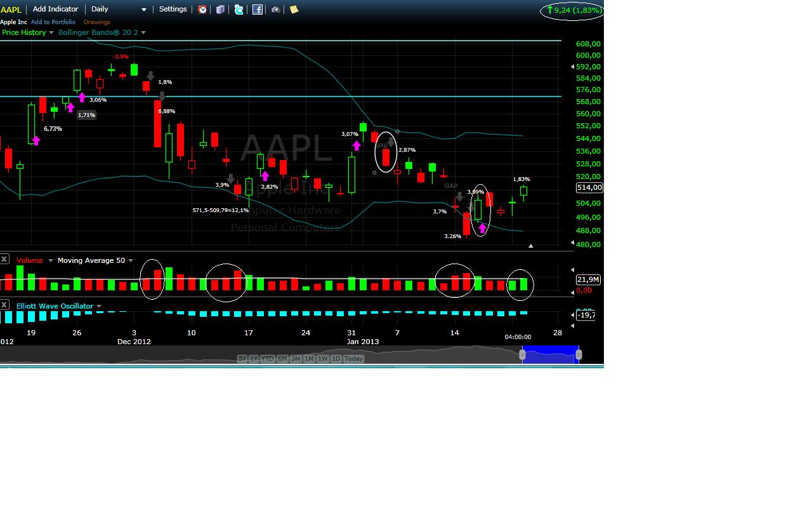Click the 0,00 volume axis label
This screenshot has height=508, width=812.
click(584, 290)
